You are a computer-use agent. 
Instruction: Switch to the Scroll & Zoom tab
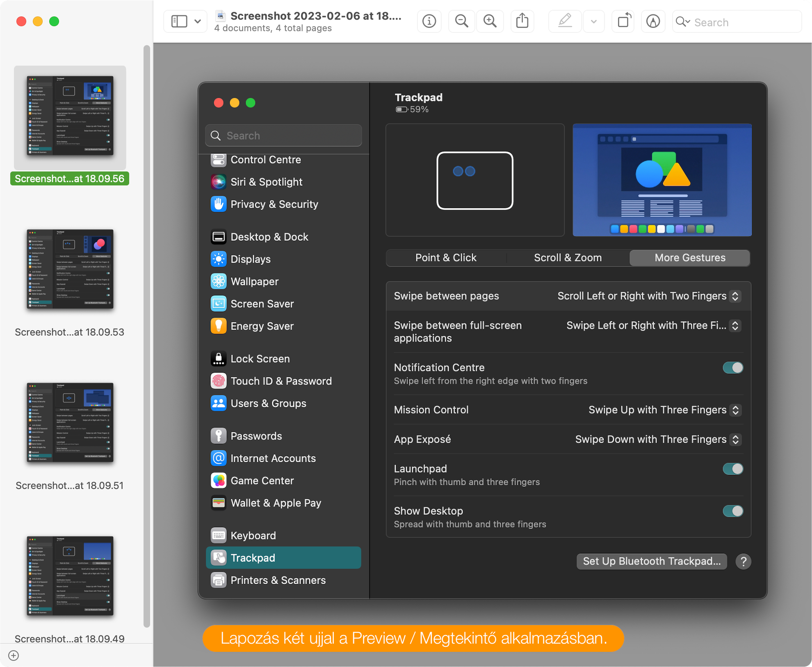coord(568,258)
